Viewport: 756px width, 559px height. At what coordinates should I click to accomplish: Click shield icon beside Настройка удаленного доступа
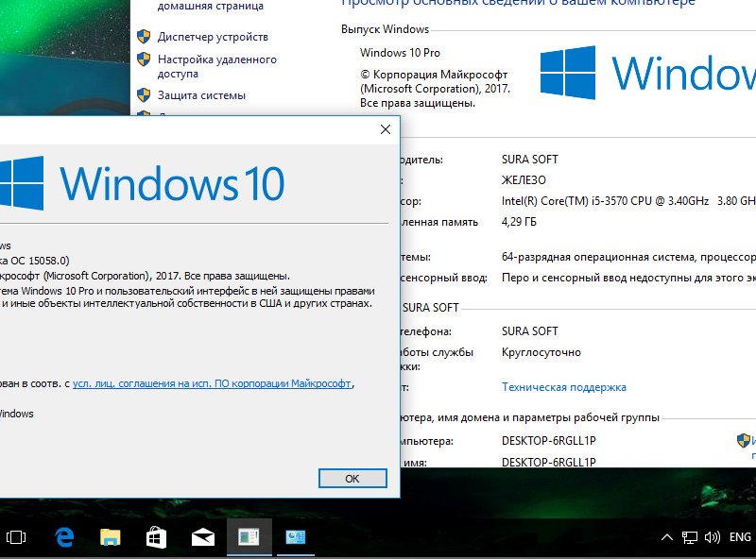click(144, 59)
